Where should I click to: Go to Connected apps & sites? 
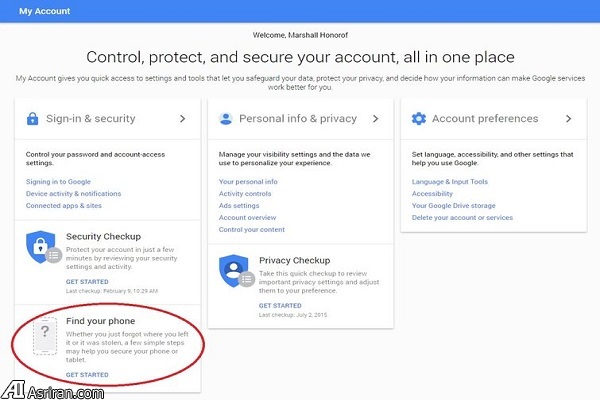[x=64, y=205]
